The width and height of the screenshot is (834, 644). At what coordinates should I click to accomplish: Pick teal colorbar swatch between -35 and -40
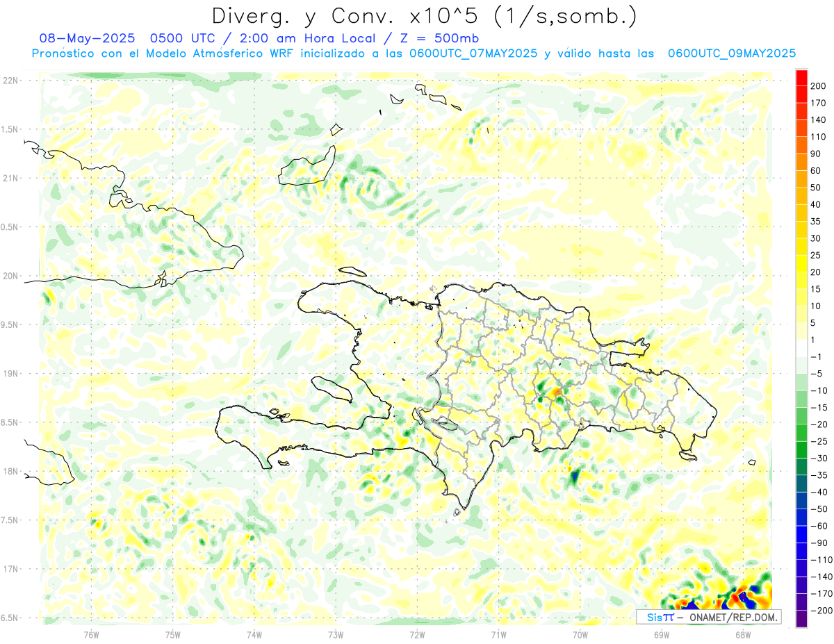[801, 484]
